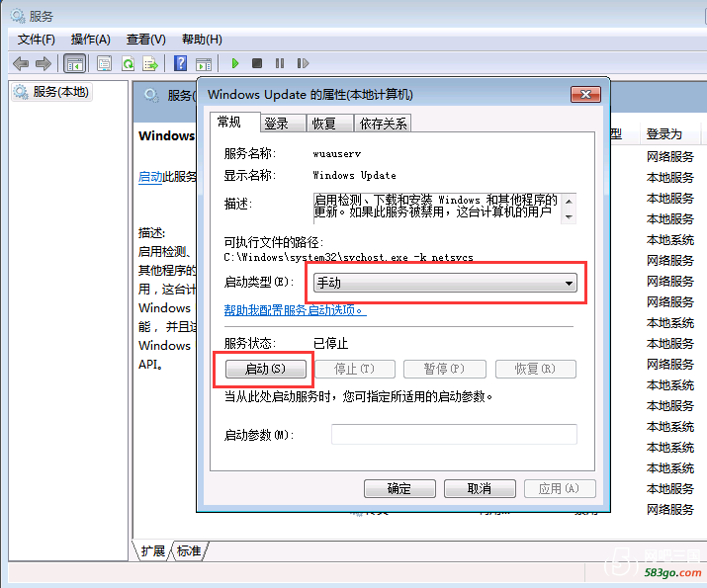Click the Restart Service toolbar icon
707x588 pixels.
(303, 63)
